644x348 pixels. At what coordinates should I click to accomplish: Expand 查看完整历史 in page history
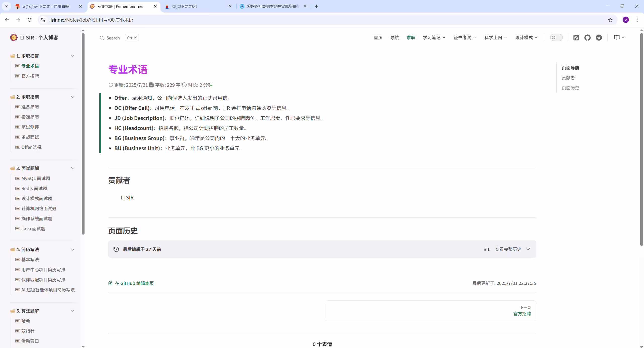click(512, 249)
